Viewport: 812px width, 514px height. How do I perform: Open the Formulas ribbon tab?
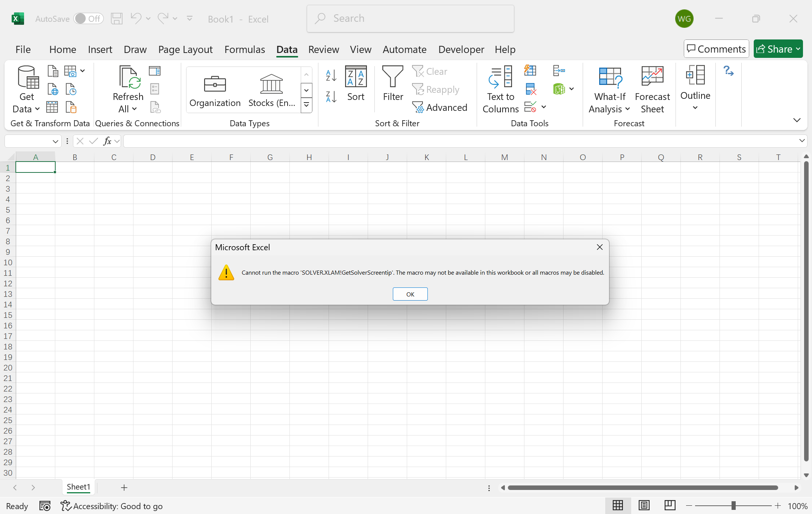coord(244,49)
